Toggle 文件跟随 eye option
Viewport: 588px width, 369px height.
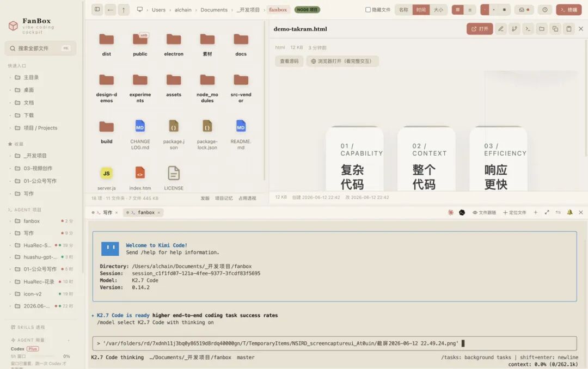484,212
